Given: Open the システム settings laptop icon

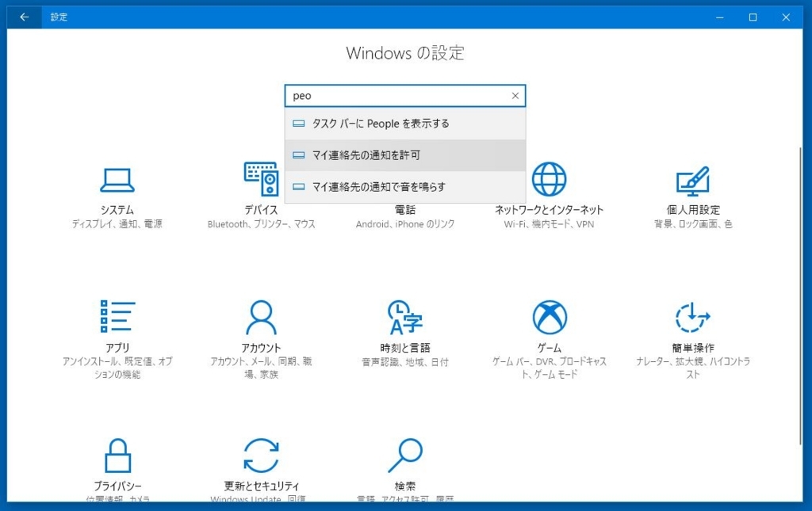Looking at the screenshot, I should 117,180.
